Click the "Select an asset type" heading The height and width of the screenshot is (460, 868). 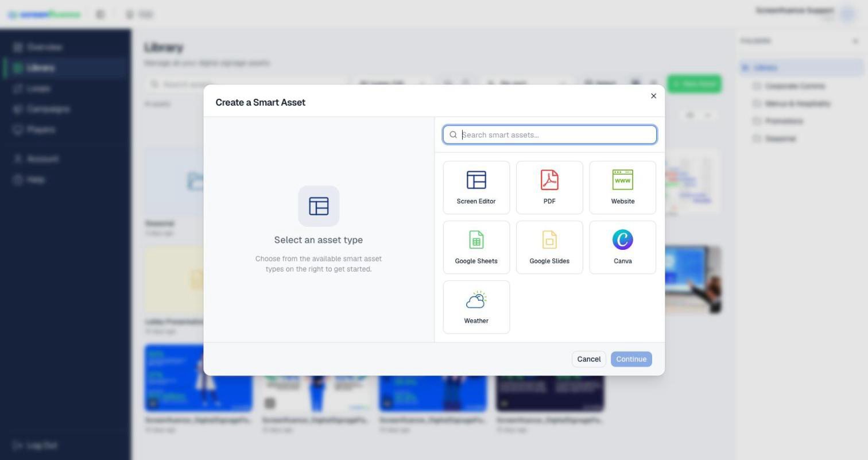(x=319, y=240)
